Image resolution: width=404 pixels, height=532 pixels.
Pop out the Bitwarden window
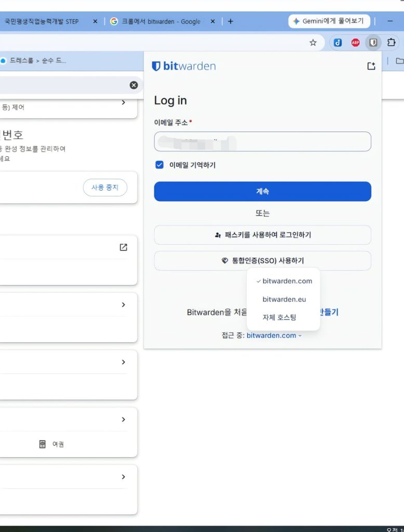(x=371, y=66)
